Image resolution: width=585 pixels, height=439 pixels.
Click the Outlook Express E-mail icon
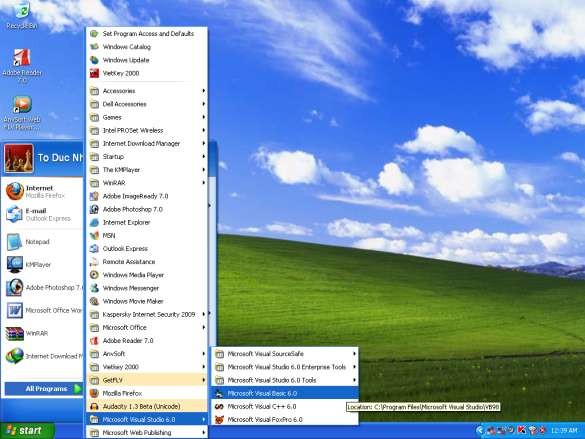click(15, 214)
